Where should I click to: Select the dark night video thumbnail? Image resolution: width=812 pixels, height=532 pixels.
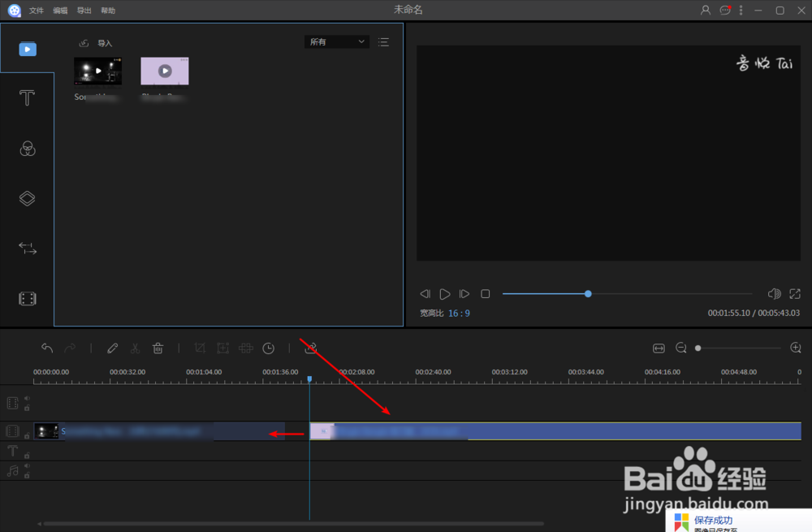98,71
